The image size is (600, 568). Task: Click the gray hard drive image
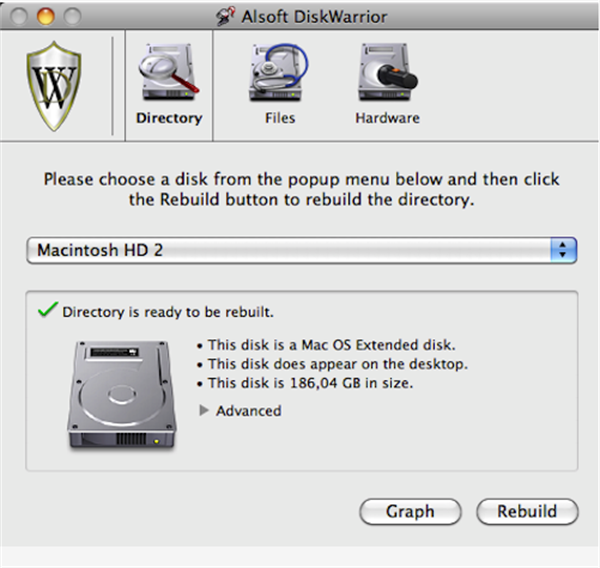tap(122, 395)
